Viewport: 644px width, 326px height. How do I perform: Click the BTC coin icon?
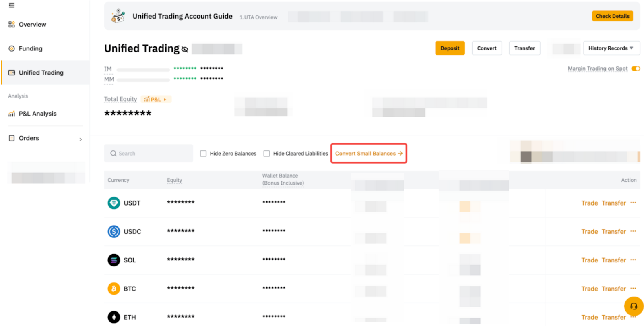[x=114, y=289]
